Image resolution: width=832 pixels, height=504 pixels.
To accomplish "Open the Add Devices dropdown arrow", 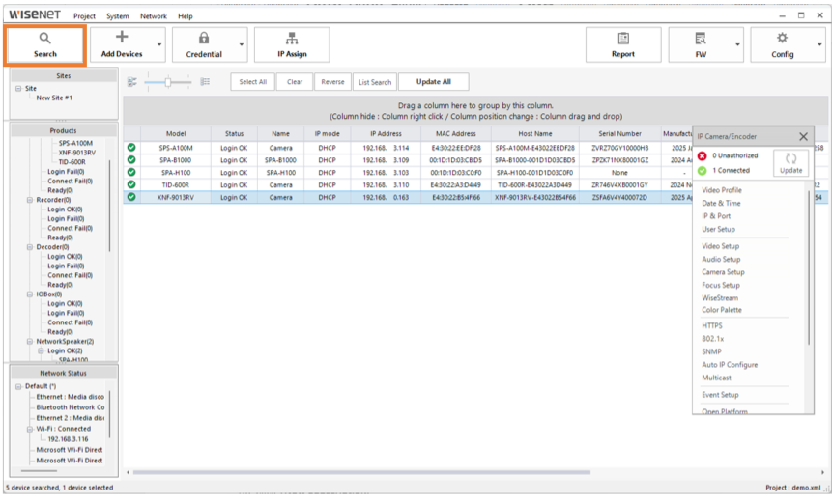I will click(x=158, y=44).
